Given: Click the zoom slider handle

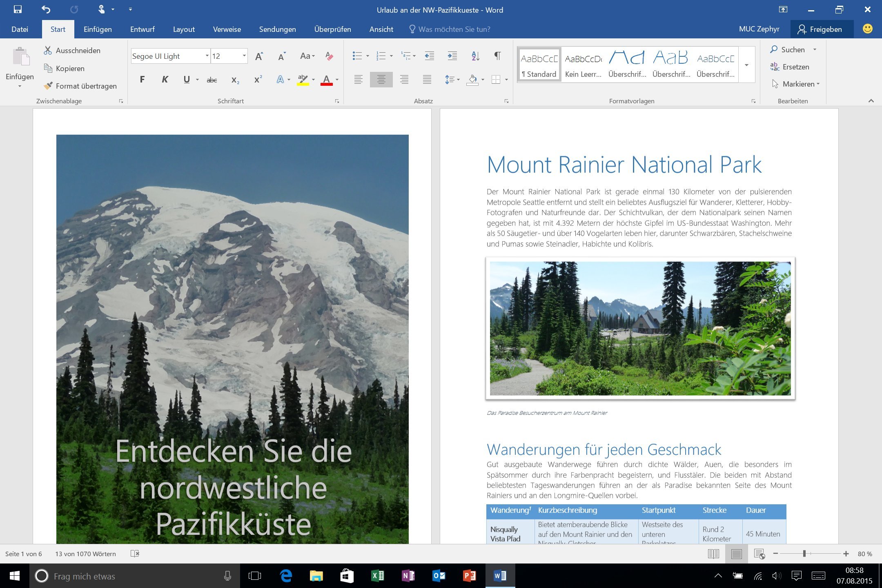Looking at the screenshot, I should click(x=804, y=554).
